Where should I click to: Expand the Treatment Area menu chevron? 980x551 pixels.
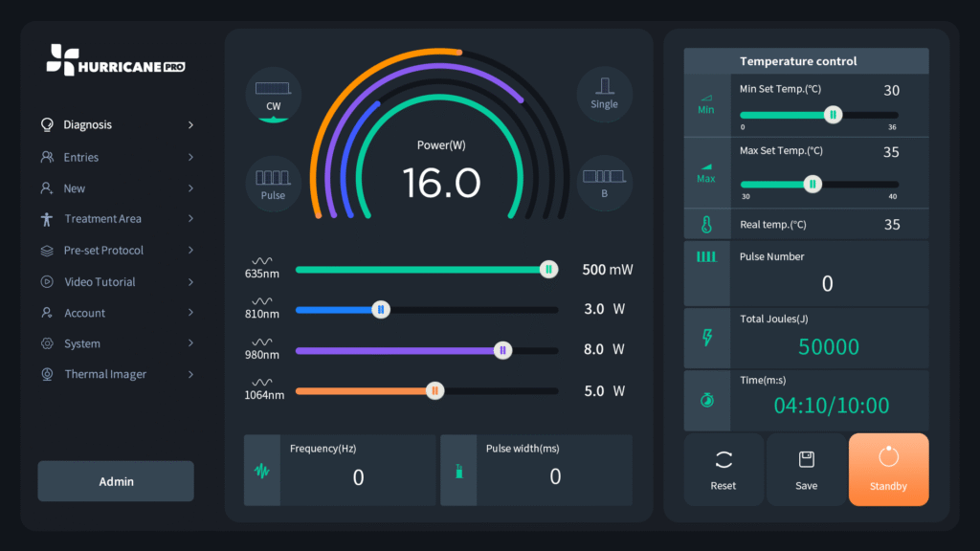coord(190,219)
